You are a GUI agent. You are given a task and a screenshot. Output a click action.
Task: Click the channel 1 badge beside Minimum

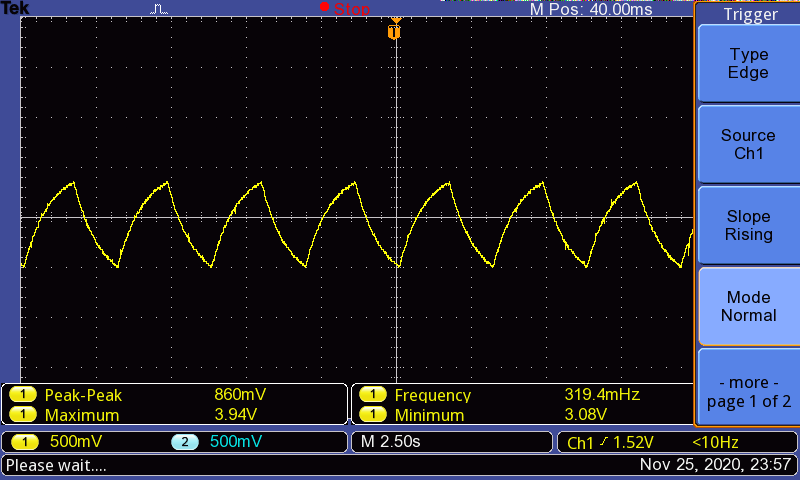tap(372, 414)
